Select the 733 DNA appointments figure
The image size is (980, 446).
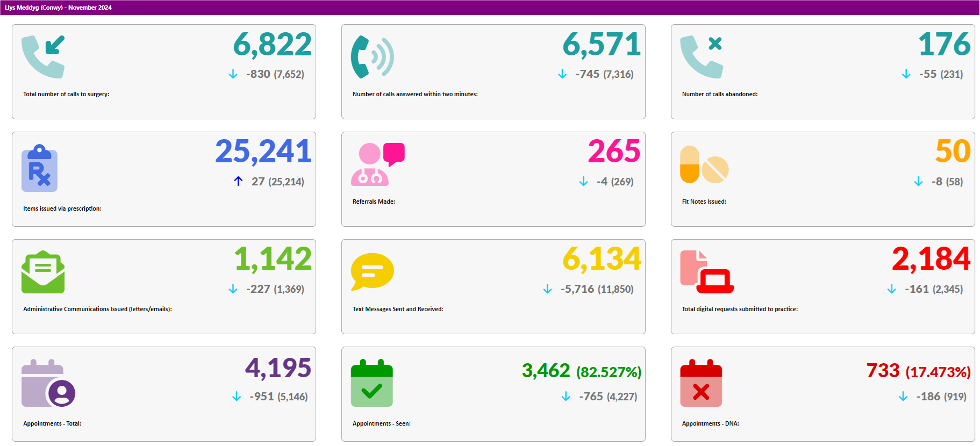[883, 371]
